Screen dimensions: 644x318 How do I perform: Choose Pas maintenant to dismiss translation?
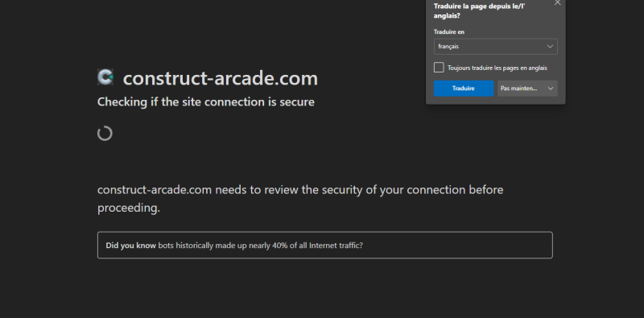point(519,89)
